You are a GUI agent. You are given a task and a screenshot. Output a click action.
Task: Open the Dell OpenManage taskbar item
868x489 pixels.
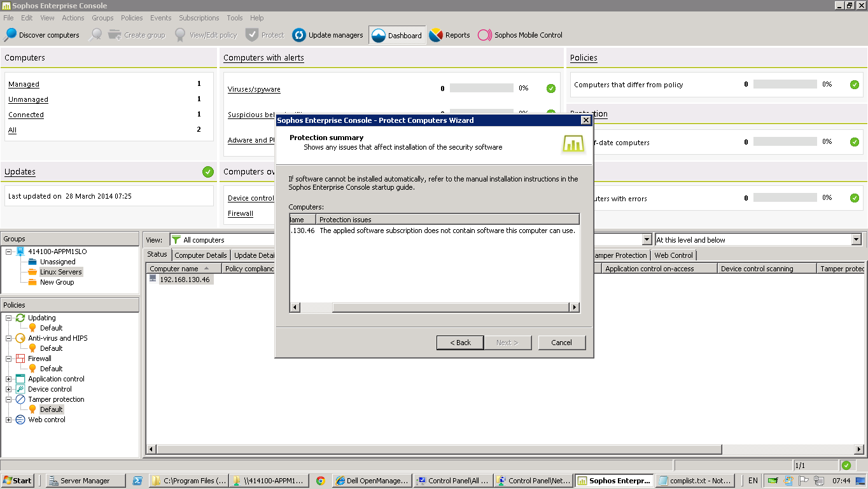pyautogui.click(x=372, y=481)
